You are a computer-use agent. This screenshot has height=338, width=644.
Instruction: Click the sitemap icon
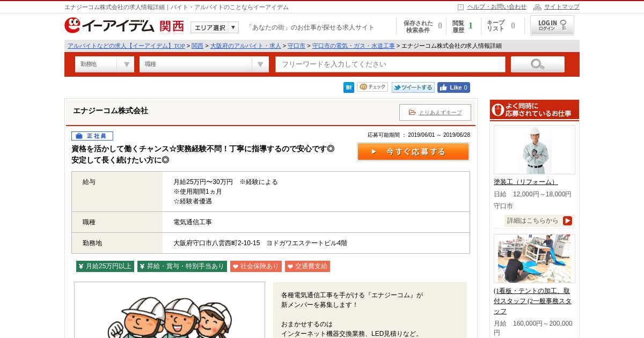tap(537, 7)
